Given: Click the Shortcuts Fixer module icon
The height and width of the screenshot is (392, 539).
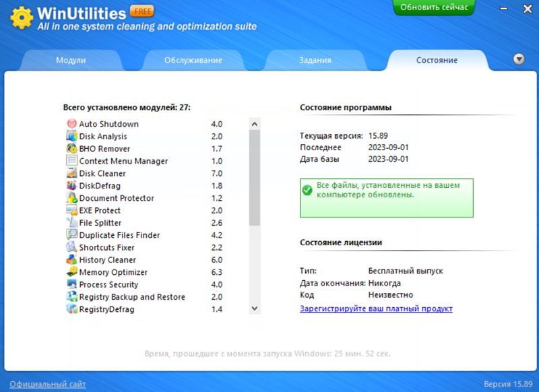Looking at the screenshot, I should [x=71, y=247].
